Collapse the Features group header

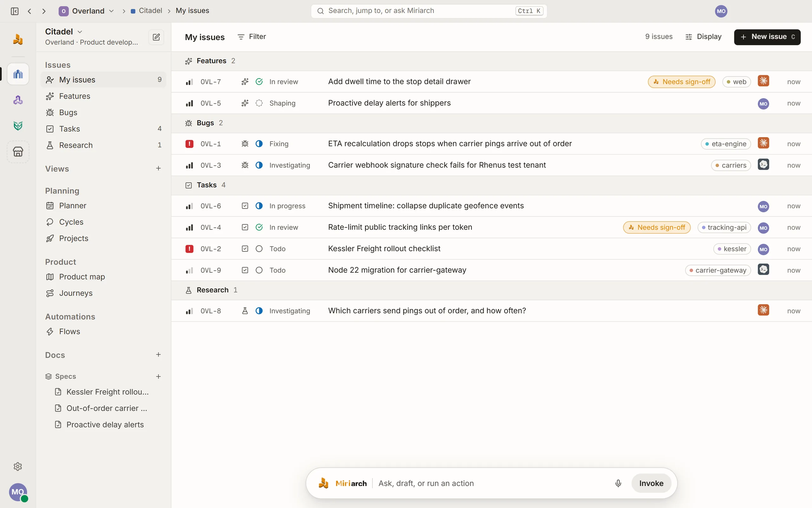[492, 61]
